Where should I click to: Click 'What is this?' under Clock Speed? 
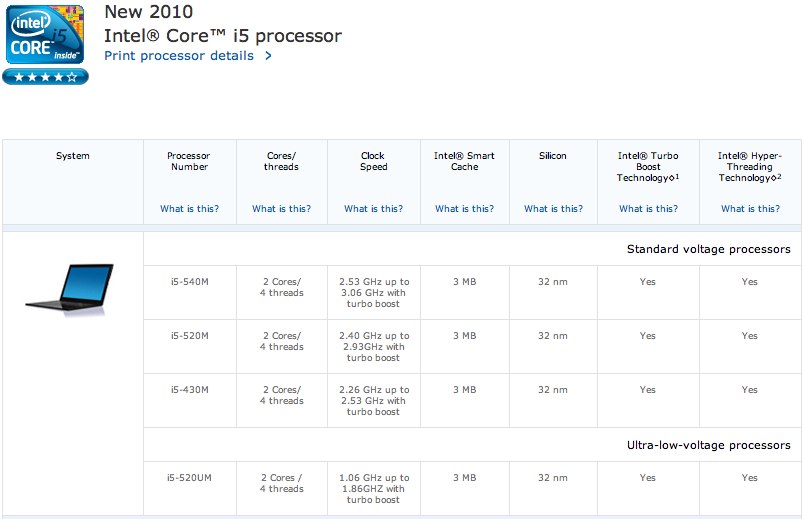(x=373, y=209)
